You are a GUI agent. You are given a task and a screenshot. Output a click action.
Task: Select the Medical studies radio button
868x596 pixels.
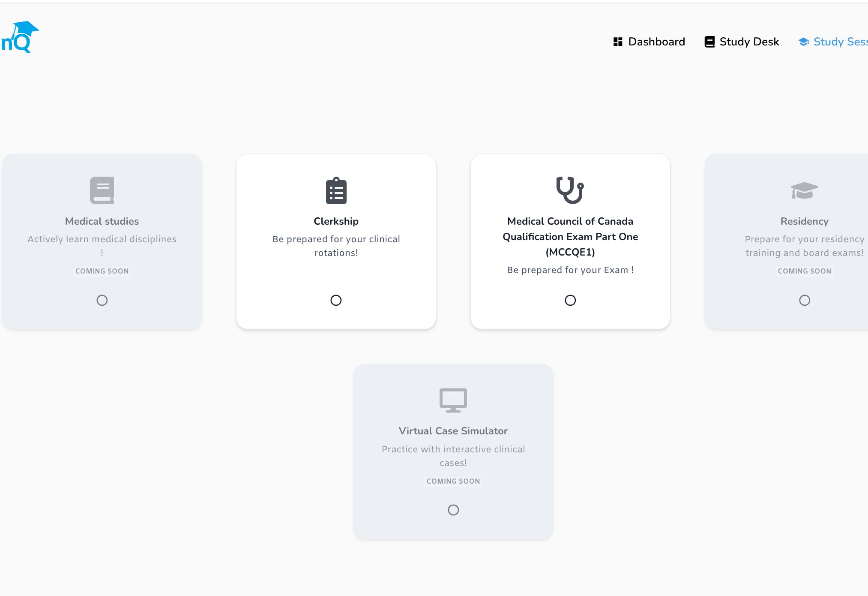coord(102,300)
